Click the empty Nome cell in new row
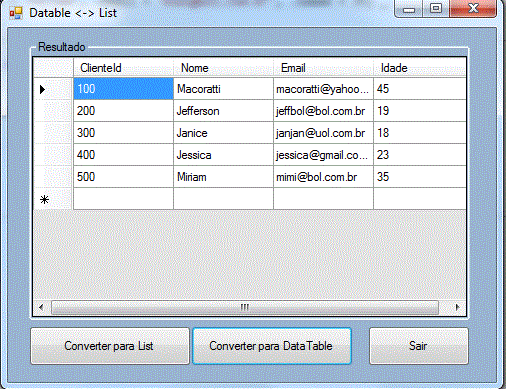This screenshot has height=389, width=506. [x=223, y=199]
